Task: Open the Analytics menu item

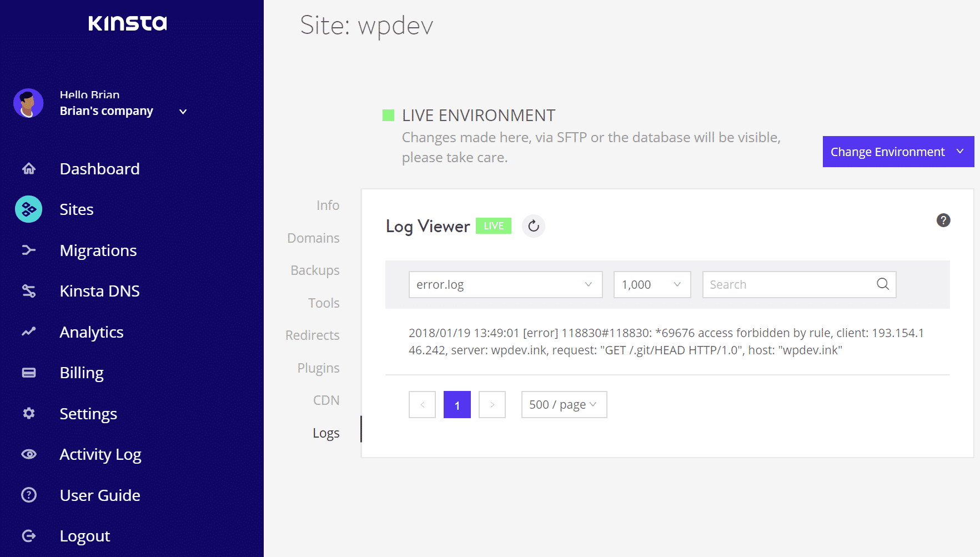Action: tap(92, 332)
